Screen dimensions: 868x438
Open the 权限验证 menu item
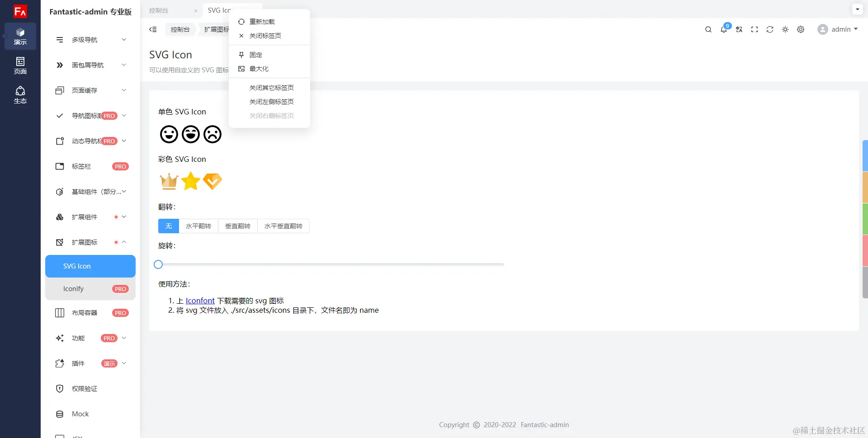(x=90, y=389)
